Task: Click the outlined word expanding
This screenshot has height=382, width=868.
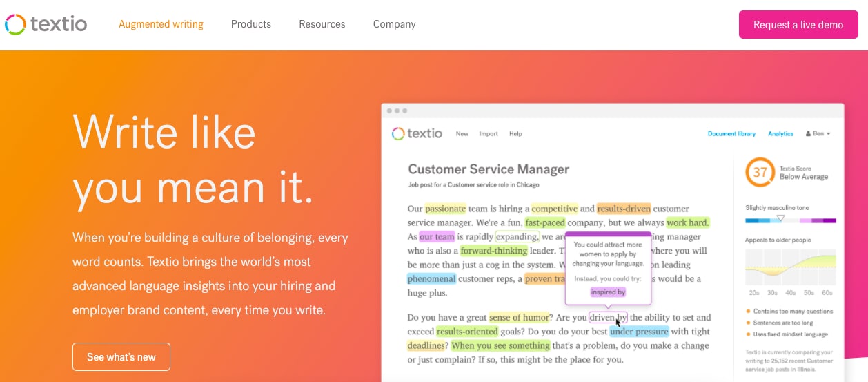Action: point(517,237)
